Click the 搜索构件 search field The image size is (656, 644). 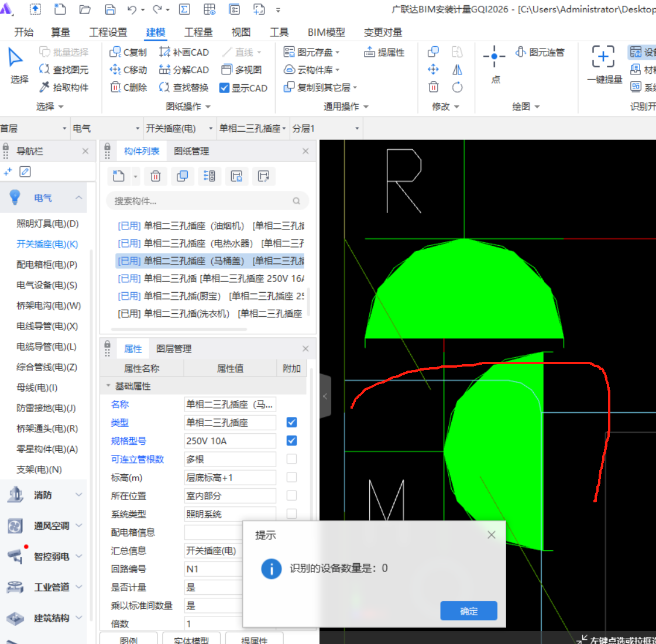[x=208, y=201]
